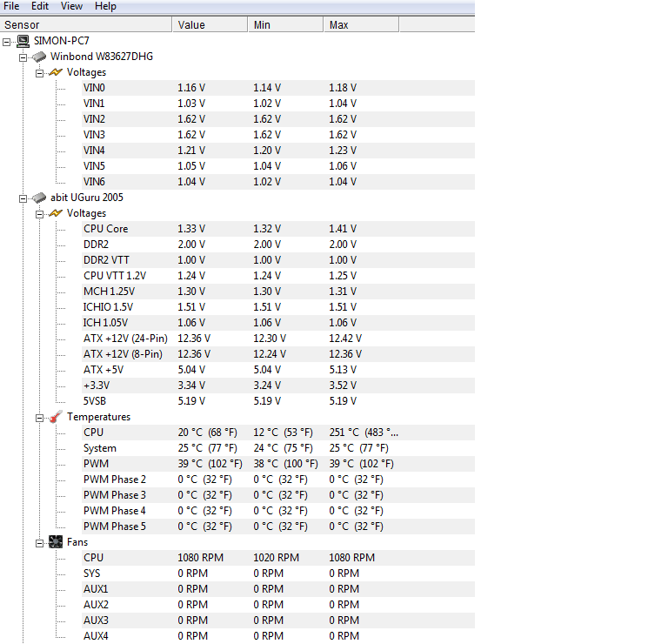
Task: Collapse the Winbond W83627DHG node
Action: 23,57
